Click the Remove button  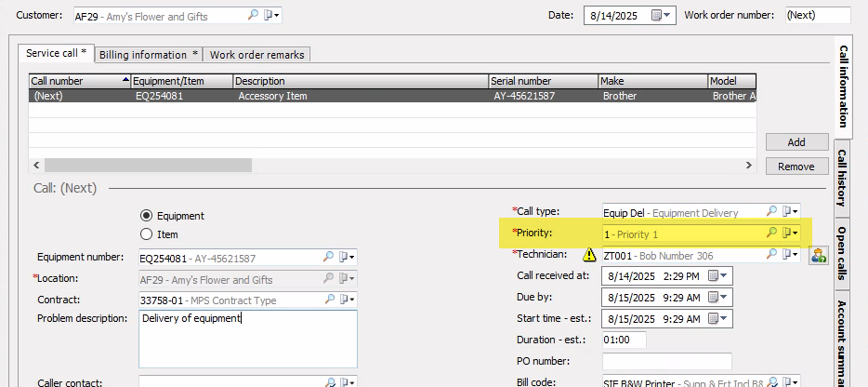[796, 167]
